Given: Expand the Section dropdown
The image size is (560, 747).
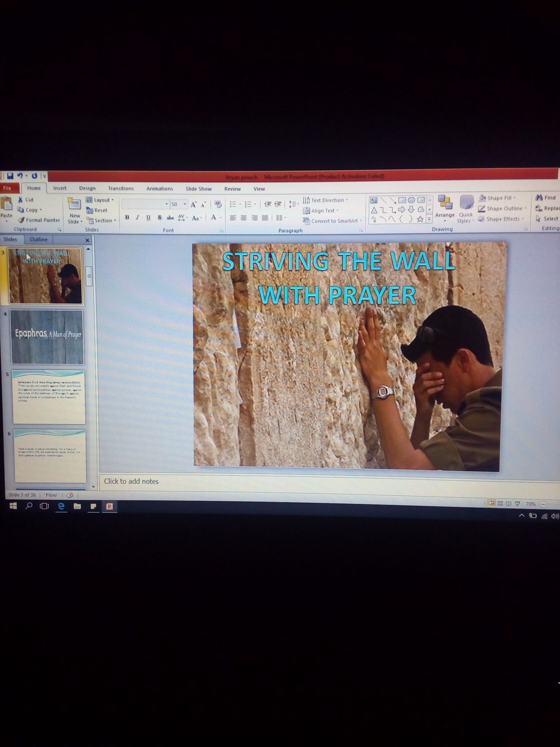Looking at the screenshot, I should point(101,220).
